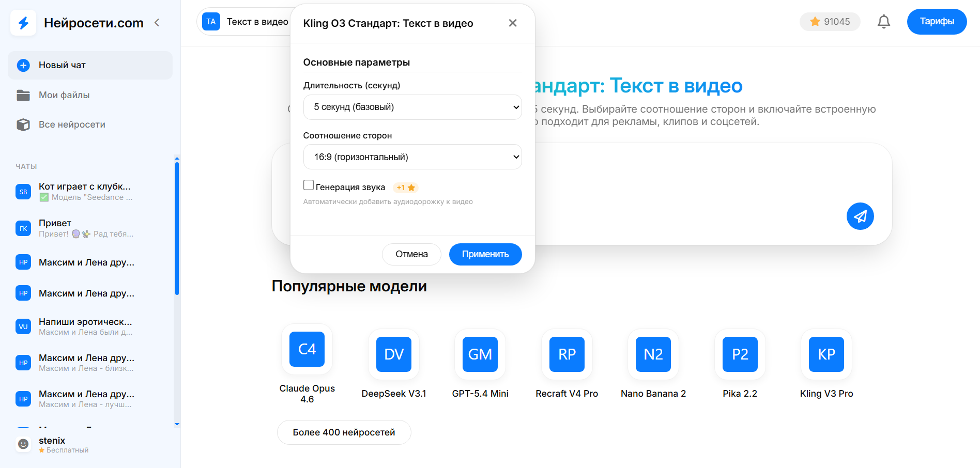Click the Соотношение сторон label
The width and height of the screenshot is (980, 468).
click(347, 136)
